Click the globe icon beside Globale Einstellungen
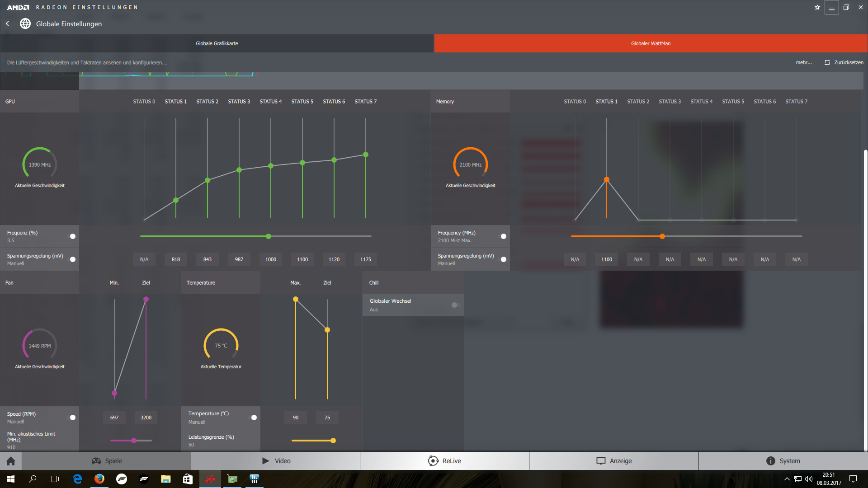 click(x=25, y=23)
